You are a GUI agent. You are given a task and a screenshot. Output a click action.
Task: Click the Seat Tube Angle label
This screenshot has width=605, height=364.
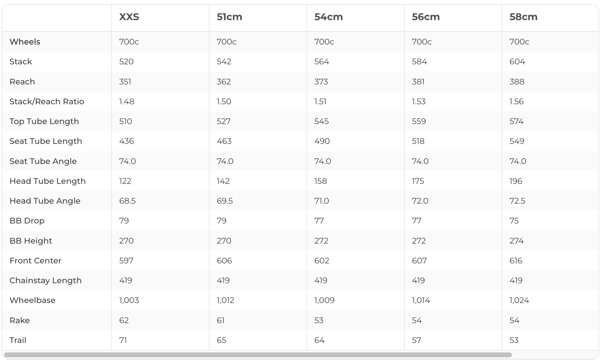click(43, 161)
